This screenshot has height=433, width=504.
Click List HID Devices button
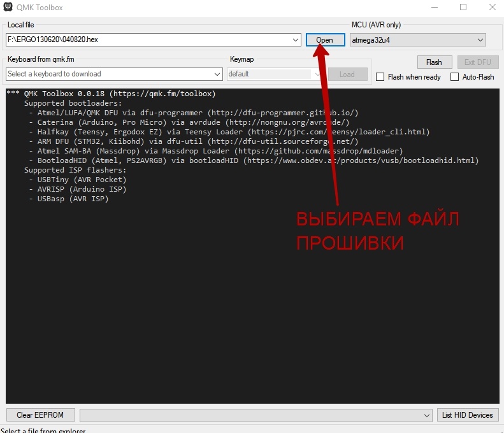point(467,415)
